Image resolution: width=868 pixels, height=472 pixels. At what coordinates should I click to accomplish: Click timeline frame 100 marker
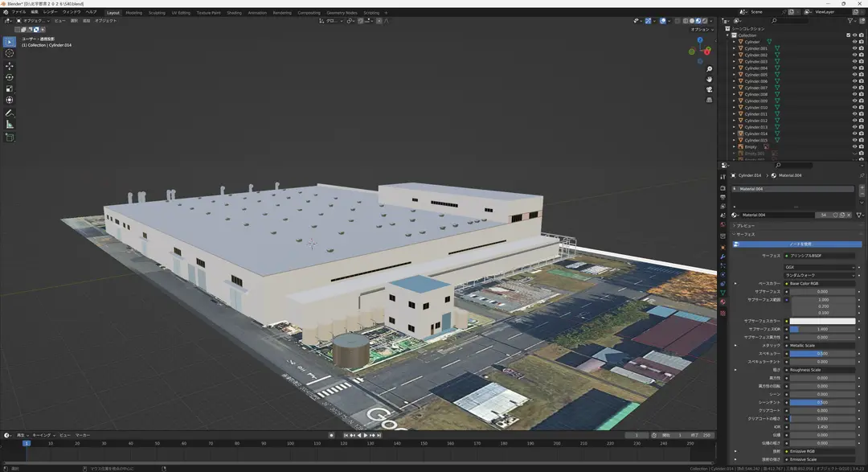coord(290,443)
